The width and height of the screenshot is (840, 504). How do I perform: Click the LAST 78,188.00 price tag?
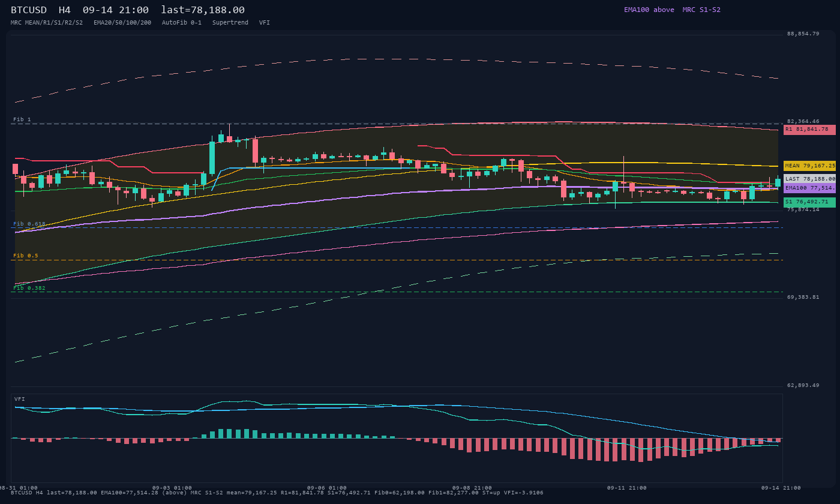[809, 179]
